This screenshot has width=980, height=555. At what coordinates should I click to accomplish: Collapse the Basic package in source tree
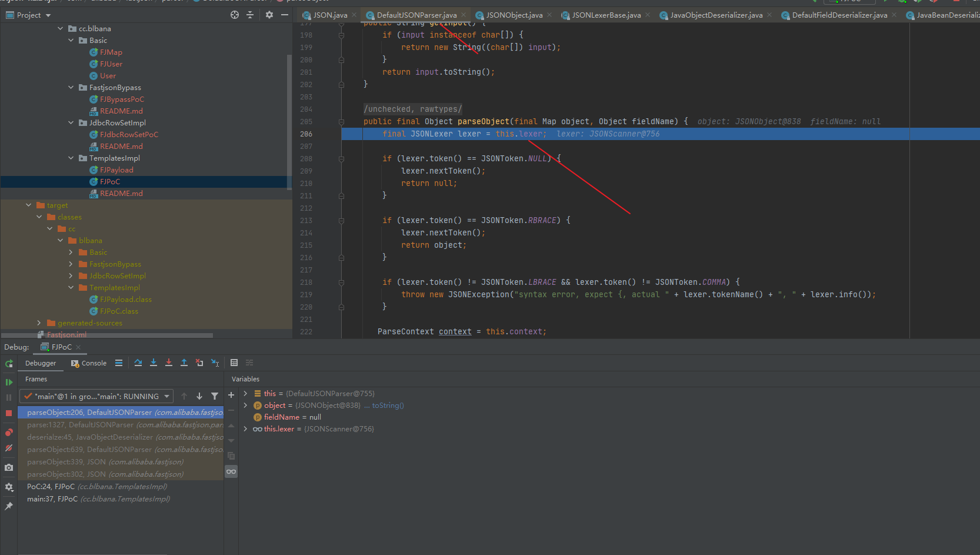[x=71, y=40]
